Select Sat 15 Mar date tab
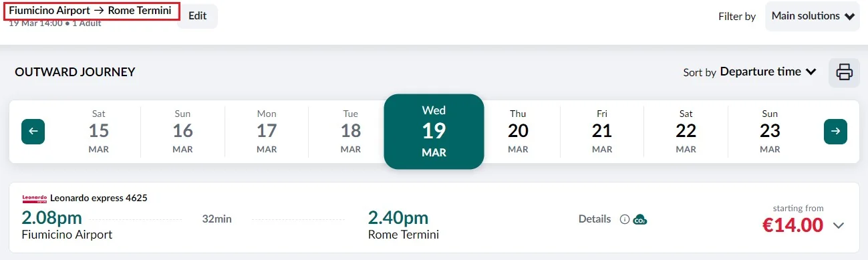 (x=99, y=132)
